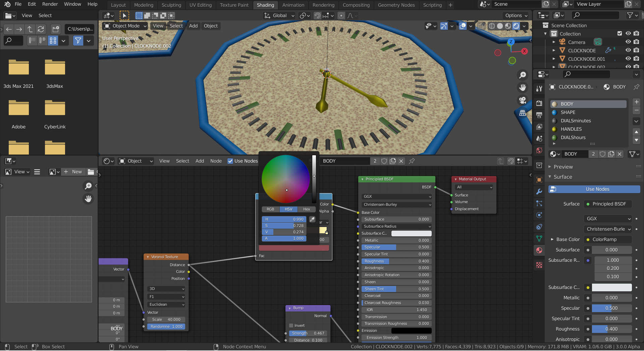This screenshot has height=351, width=644.
Task: Switch perspective/orthographic grid icon
Action: [523, 113]
